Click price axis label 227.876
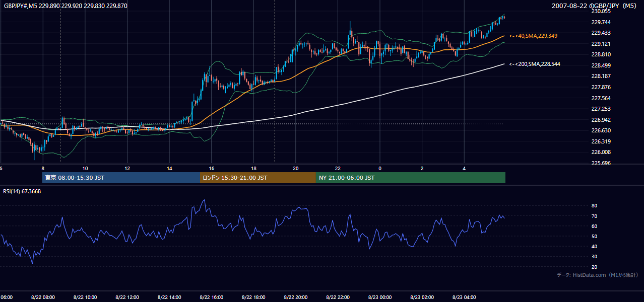Image resolution: width=644 pixels, height=302 pixels. pos(601,87)
